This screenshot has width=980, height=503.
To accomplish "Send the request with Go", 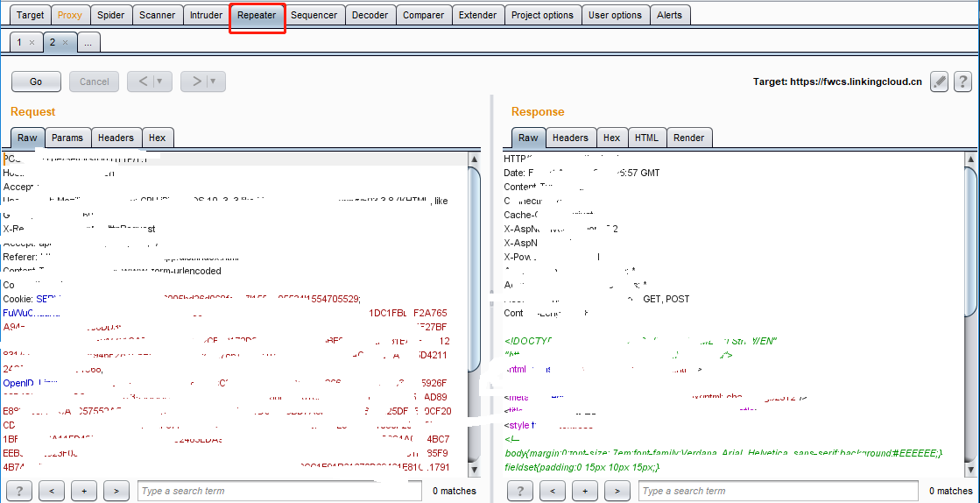I will coord(36,81).
